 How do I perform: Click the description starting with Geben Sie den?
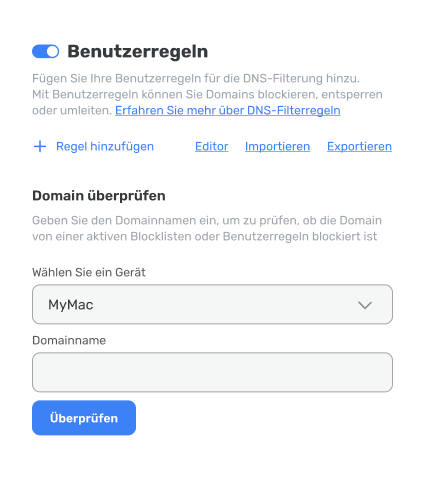207,228
